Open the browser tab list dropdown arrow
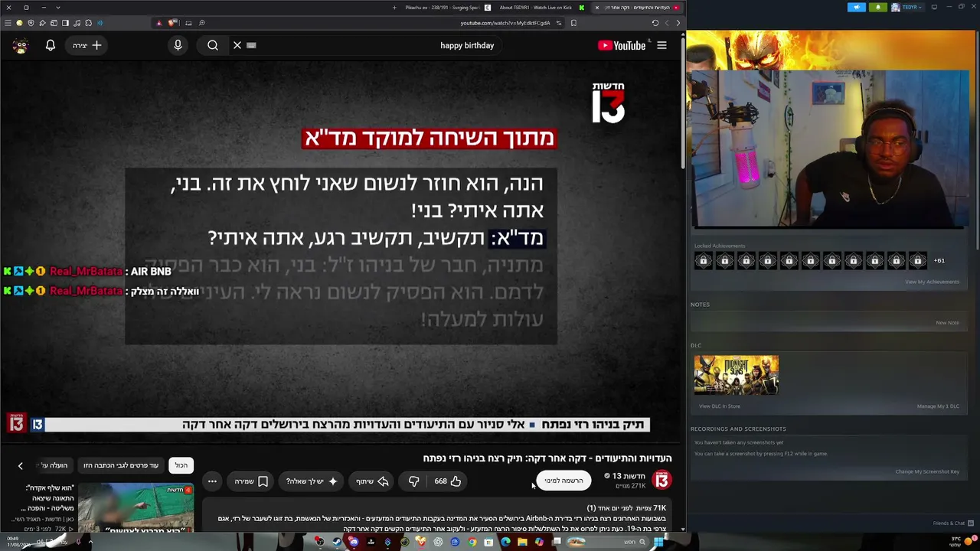Viewport: 980px width, 551px height. point(57,8)
